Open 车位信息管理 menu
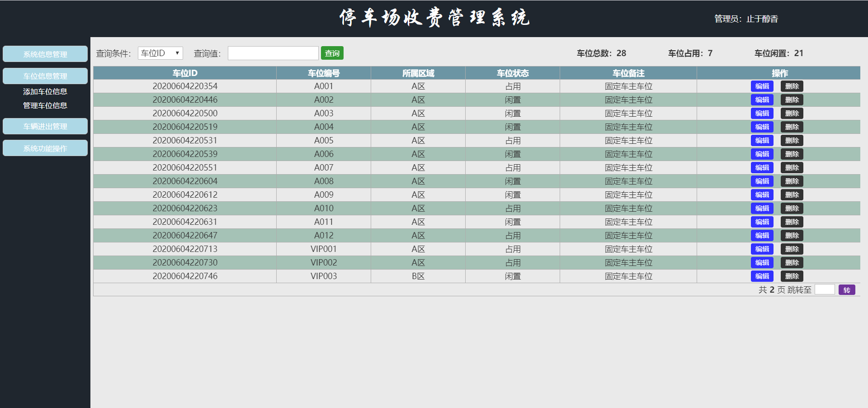 click(45, 76)
